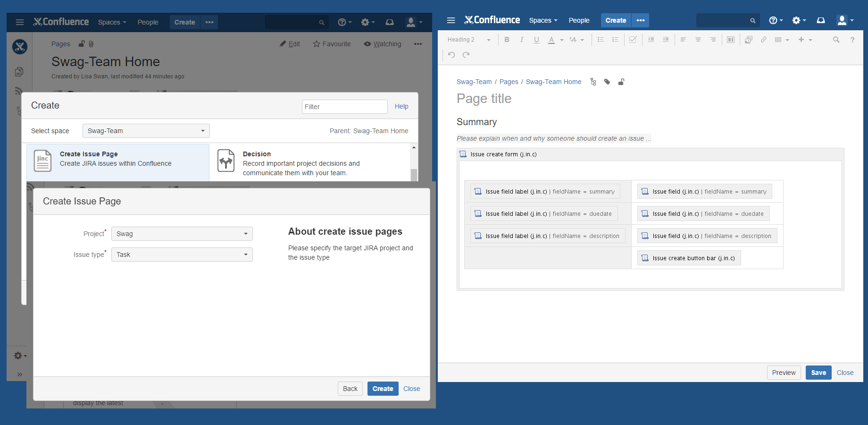Viewport: 868px width, 425px height.
Task: Undo the last edit
Action: tap(451, 55)
